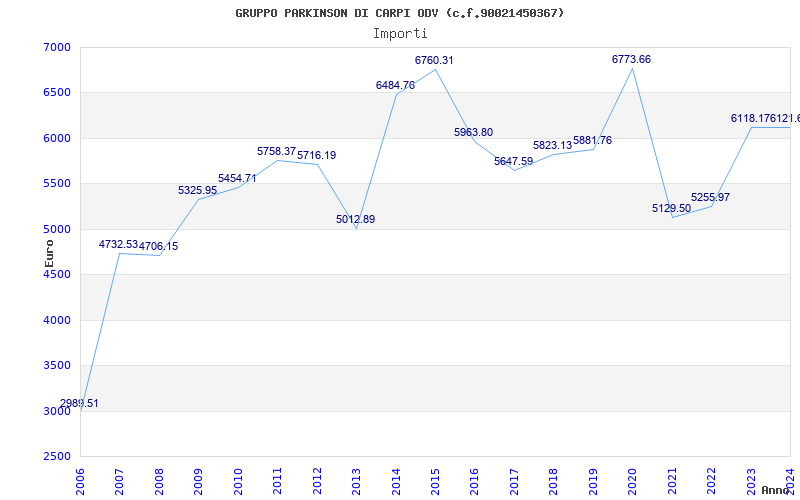Click the data label 5325.95
This screenshot has height=500, width=800.
(197, 190)
